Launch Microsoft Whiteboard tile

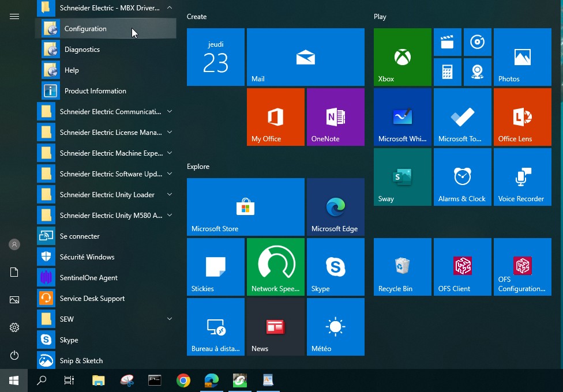[403, 117]
